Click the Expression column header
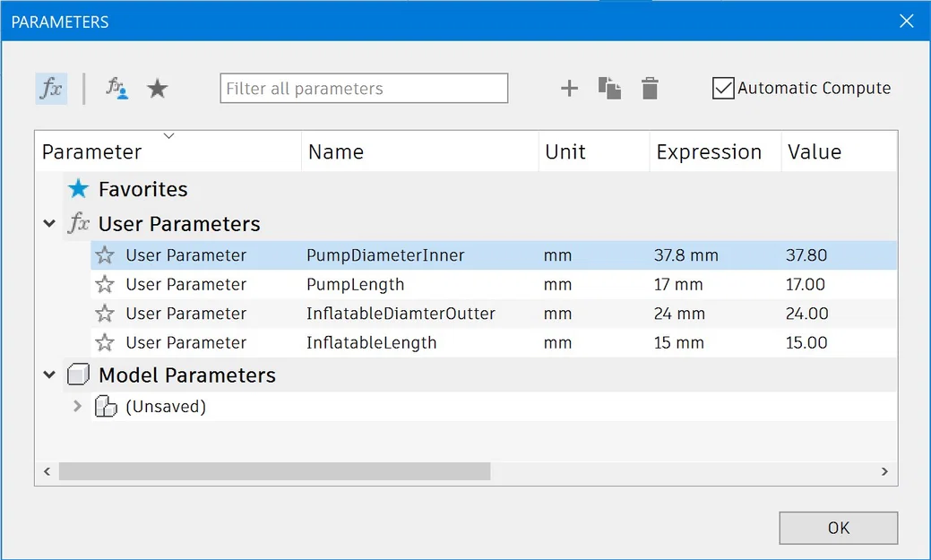This screenshot has width=931, height=560. (x=709, y=152)
